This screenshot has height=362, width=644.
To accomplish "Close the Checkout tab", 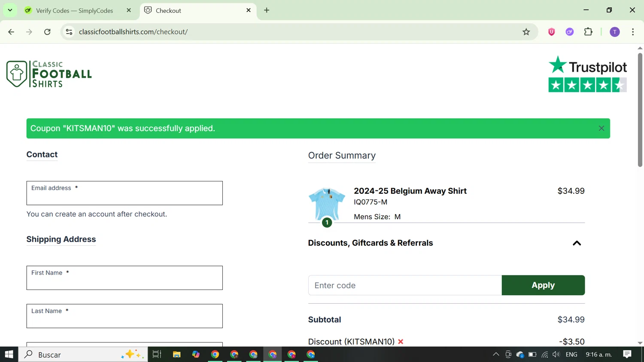I will pos(249,10).
